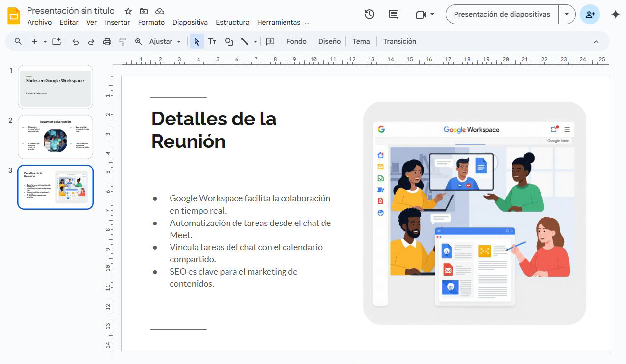626x364 pixels.
Task: Select the text box tool
Action: point(212,42)
